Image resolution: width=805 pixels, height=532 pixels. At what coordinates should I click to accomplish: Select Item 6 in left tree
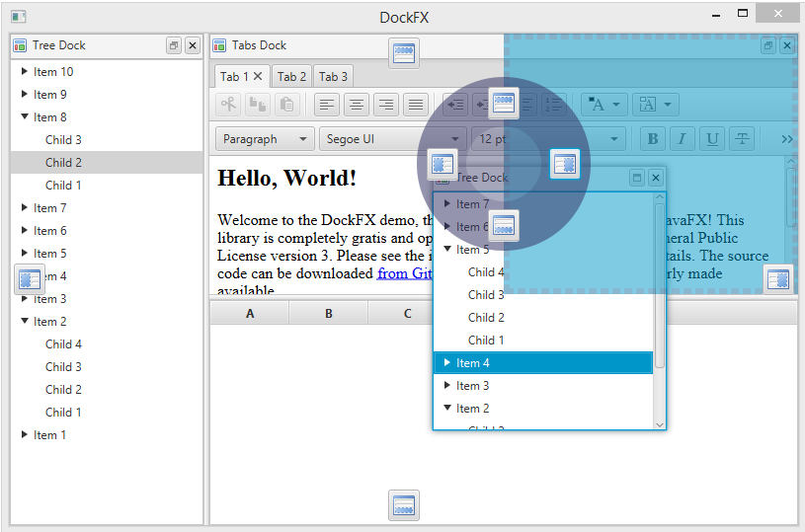point(107,231)
